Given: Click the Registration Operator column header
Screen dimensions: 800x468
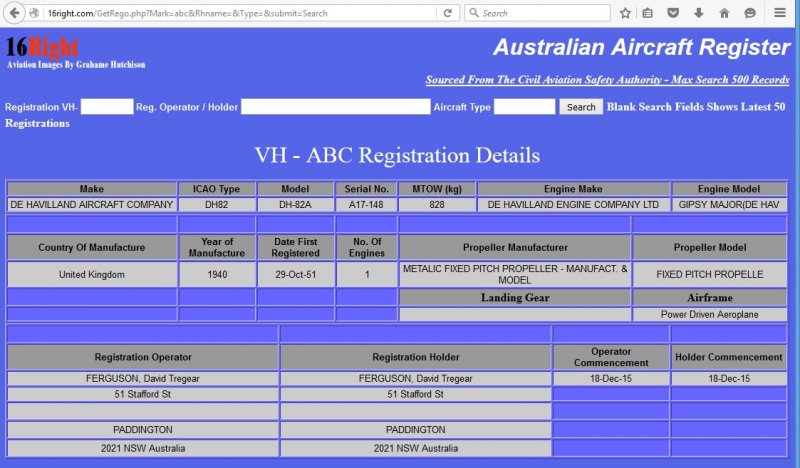Looking at the screenshot, I should click(x=143, y=357).
